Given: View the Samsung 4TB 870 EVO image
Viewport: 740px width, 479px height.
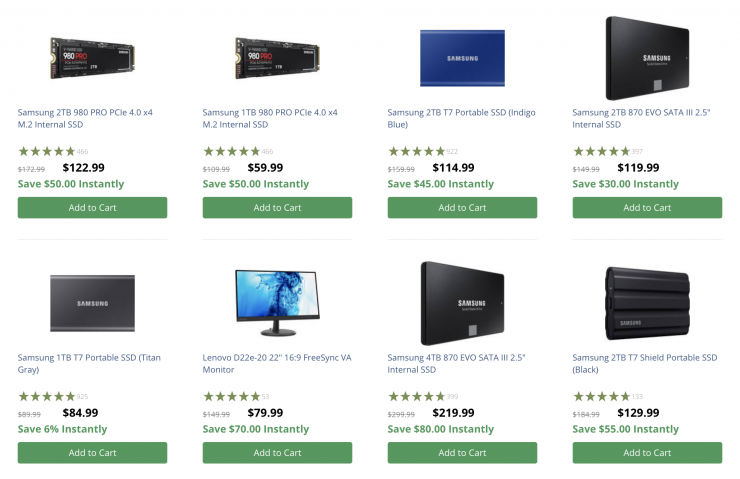Looking at the screenshot, I should (x=462, y=303).
